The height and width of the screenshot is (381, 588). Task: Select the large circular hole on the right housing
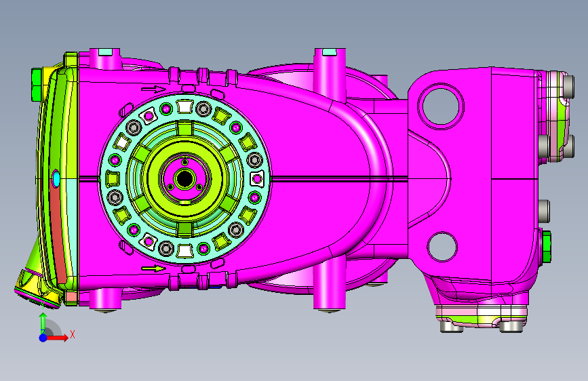(x=441, y=106)
